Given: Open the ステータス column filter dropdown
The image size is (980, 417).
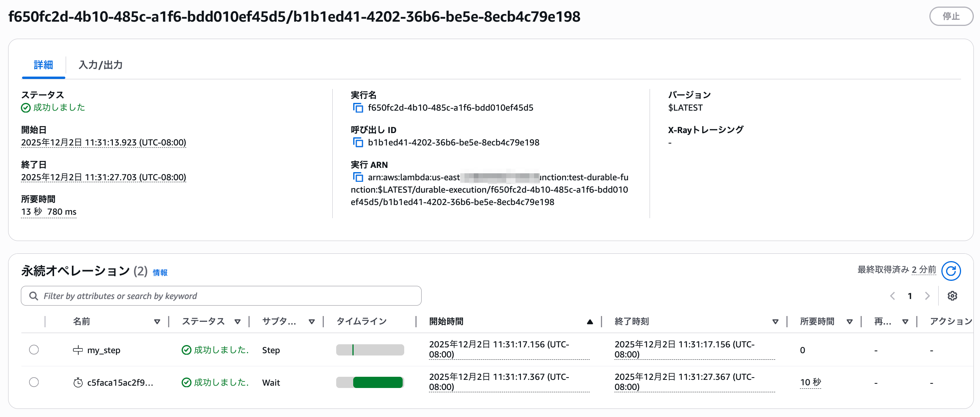Looking at the screenshot, I should (237, 321).
